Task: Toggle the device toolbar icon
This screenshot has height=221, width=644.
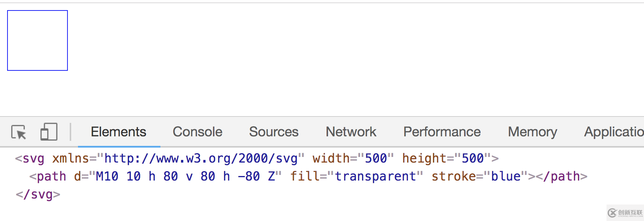Action: [x=49, y=132]
